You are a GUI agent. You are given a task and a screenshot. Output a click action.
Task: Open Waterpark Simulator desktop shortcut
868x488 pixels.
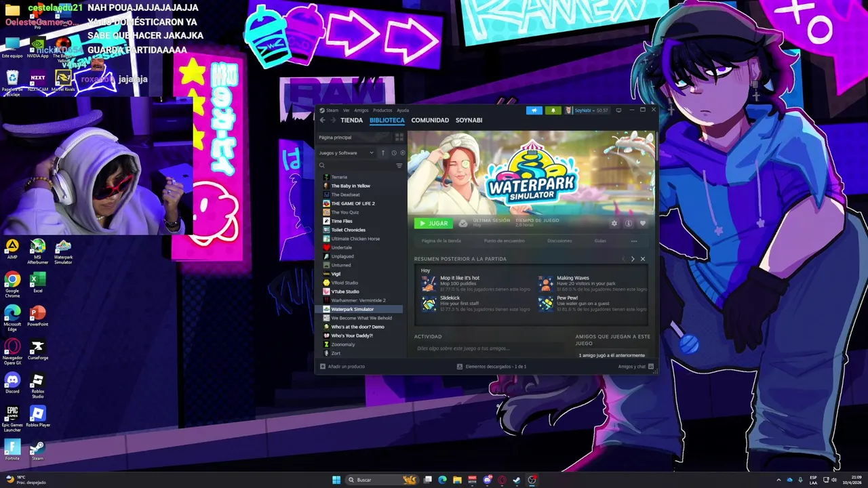pyautogui.click(x=63, y=251)
